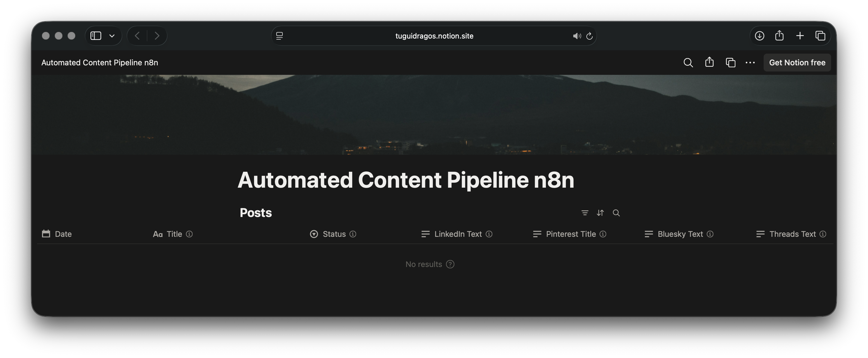The image size is (868, 358).
Task: Open a new tab with the plus icon
Action: 800,36
